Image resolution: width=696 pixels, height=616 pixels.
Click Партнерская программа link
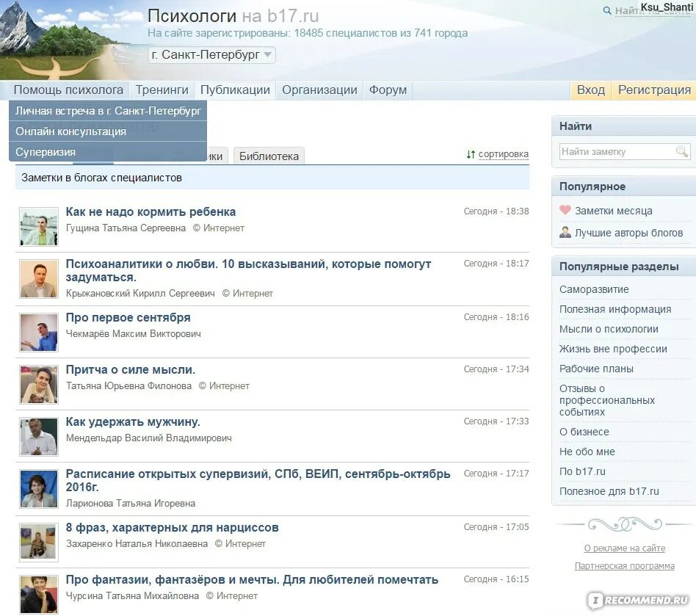coord(625,566)
